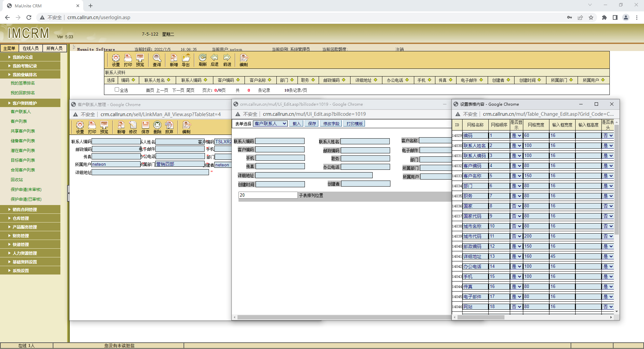This screenshot has width=644, height=349.
Task: Click 预览 icon in 客户联系人管理 window
Action: click(x=104, y=128)
